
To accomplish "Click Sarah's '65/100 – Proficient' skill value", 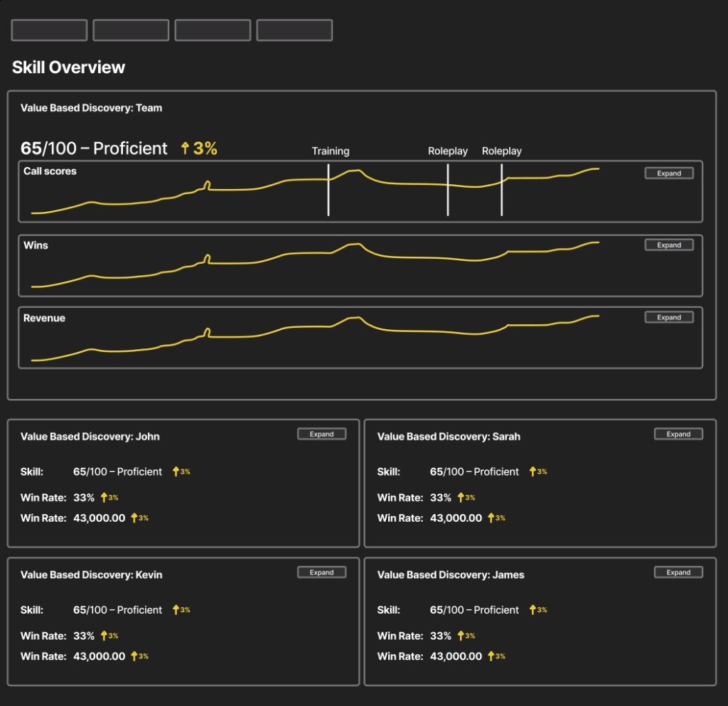I will (474, 471).
